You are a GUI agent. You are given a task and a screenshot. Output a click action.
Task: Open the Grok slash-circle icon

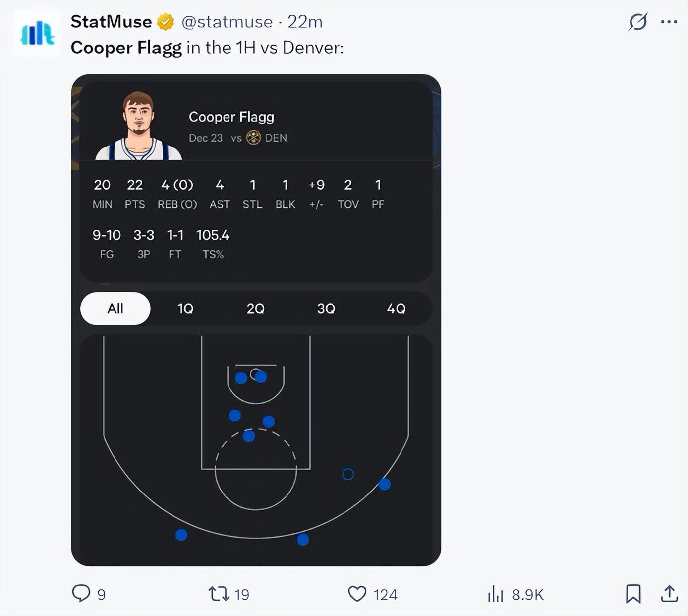[x=637, y=22]
